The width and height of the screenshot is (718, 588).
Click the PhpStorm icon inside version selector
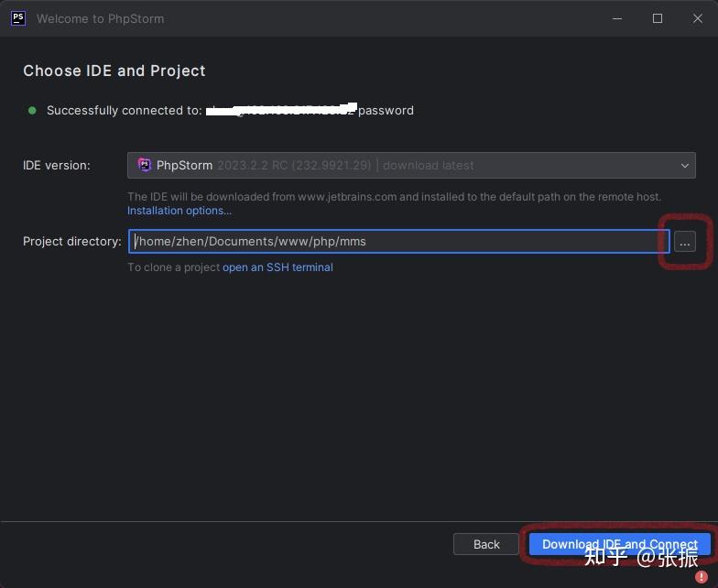145,165
